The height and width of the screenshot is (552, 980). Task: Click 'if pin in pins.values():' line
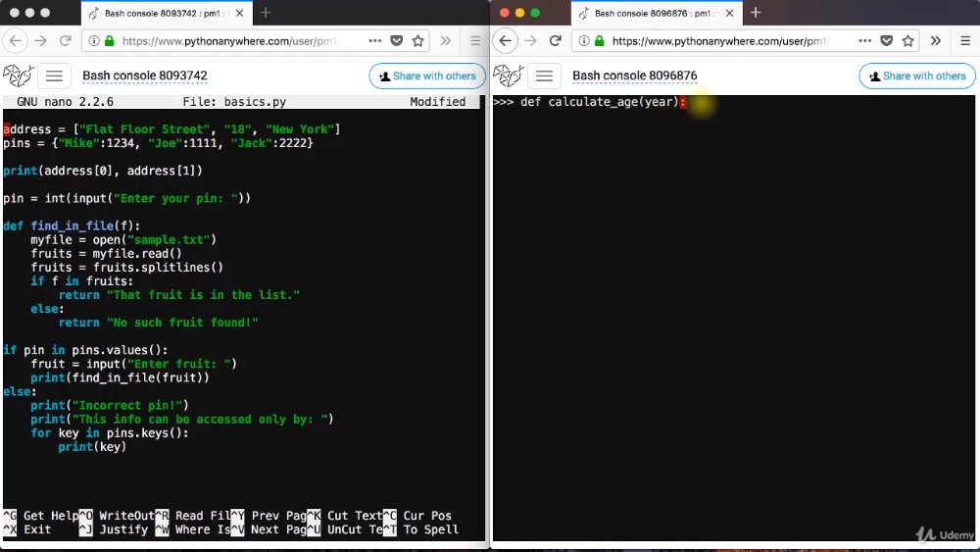click(85, 350)
